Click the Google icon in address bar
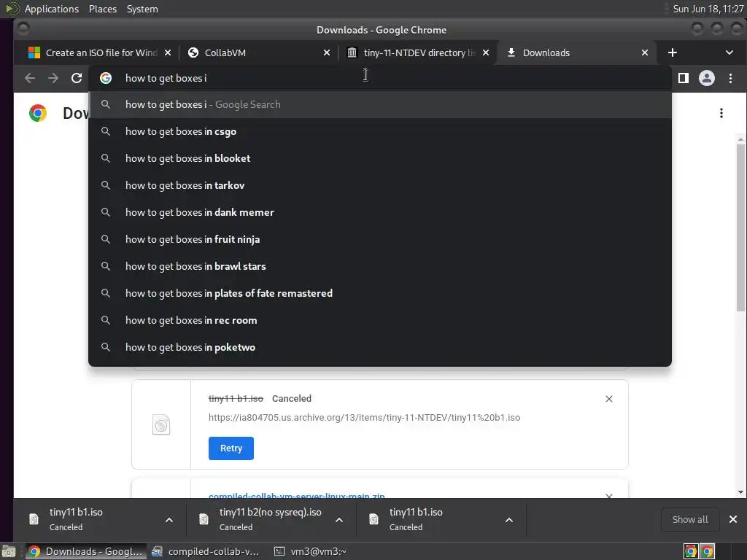 pyautogui.click(x=106, y=78)
